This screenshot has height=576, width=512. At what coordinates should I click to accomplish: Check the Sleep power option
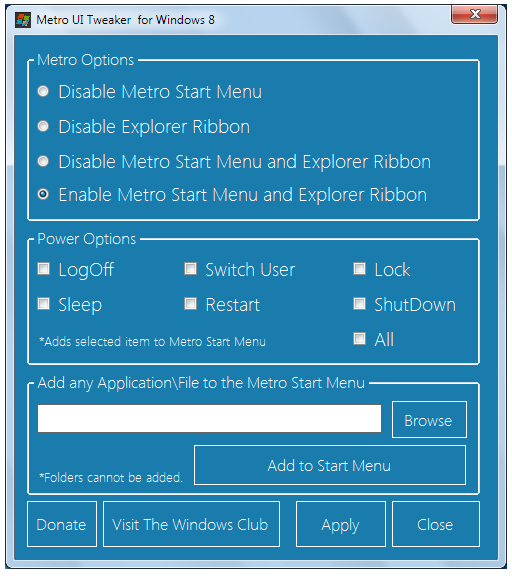(x=44, y=304)
